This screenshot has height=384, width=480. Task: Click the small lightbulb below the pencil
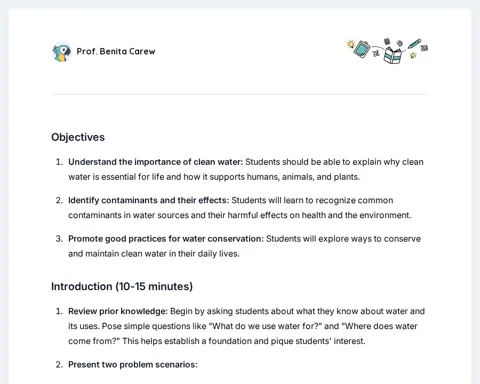413,55
